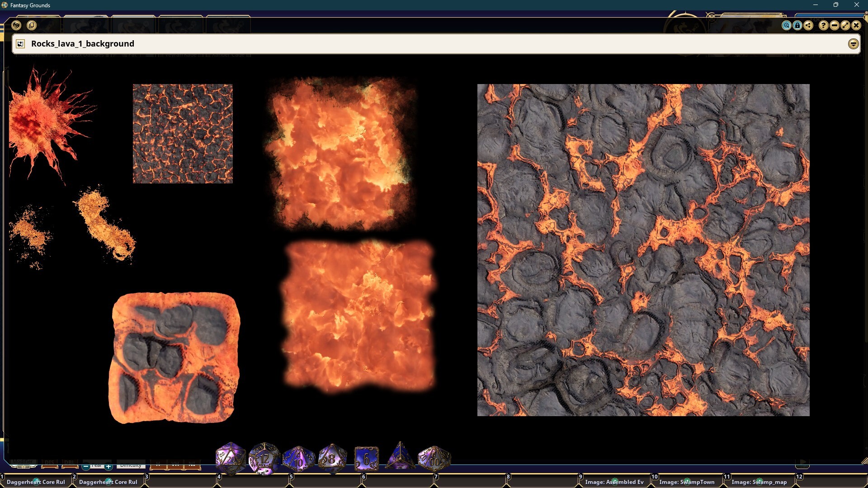
Task: Increase Fear with the plus button
Action: tap(108, 466)
